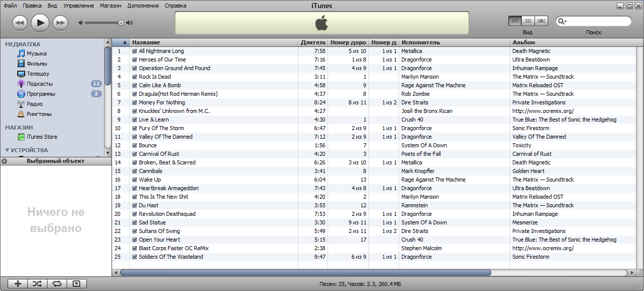Open the Управление menu
The height and width of the screenshot is (291, 644).
point(79,6)
